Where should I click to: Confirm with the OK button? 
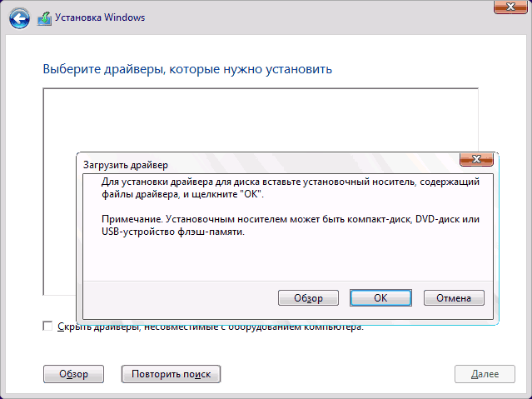(x=380, y=298)
